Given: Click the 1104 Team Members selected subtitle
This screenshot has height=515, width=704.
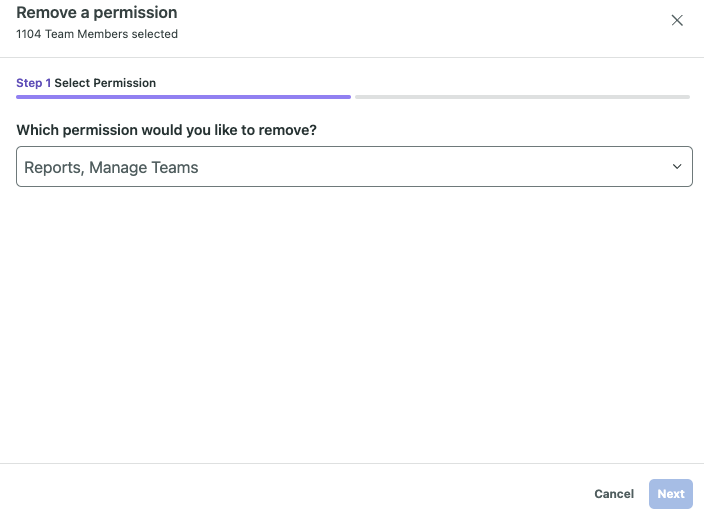Looking at the screenshot, I should point(97,34).
